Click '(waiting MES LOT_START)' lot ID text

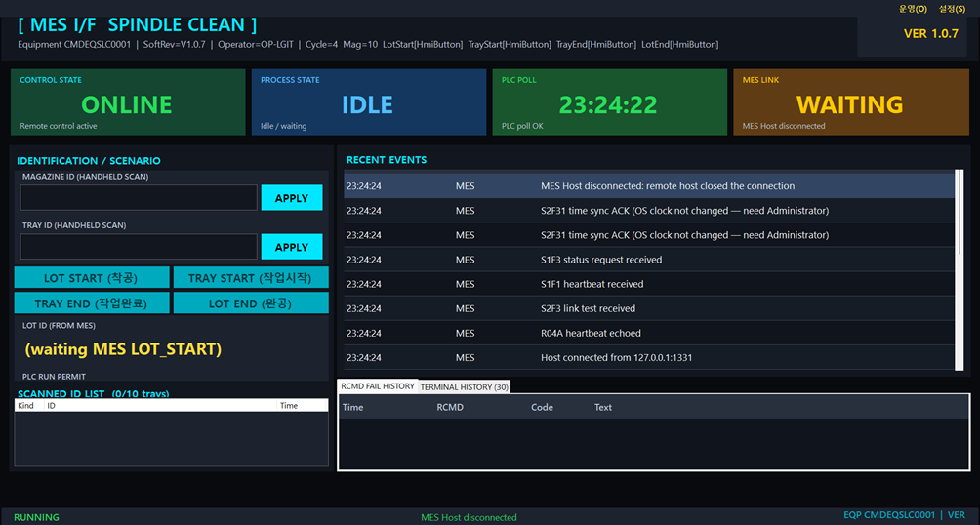tap(124, 349)
